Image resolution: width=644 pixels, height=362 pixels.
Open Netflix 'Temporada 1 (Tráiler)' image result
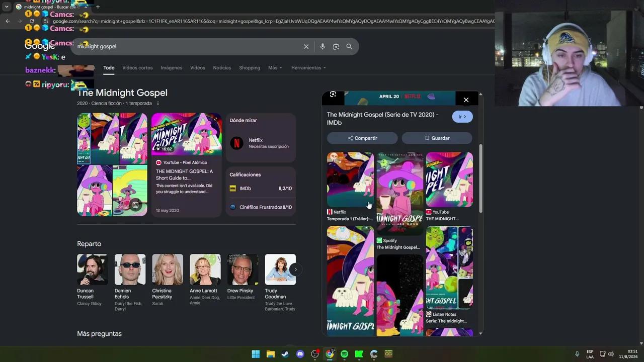click(x=350, y=187)
